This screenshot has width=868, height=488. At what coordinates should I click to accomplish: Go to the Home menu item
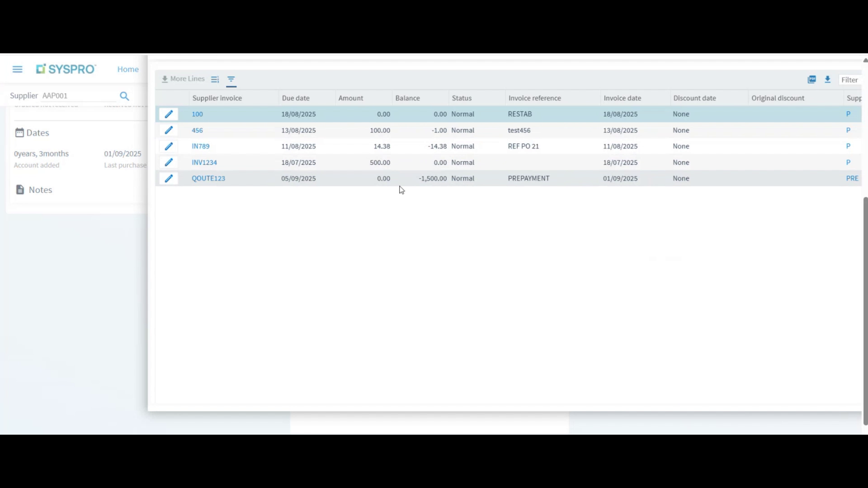point(128,69)
